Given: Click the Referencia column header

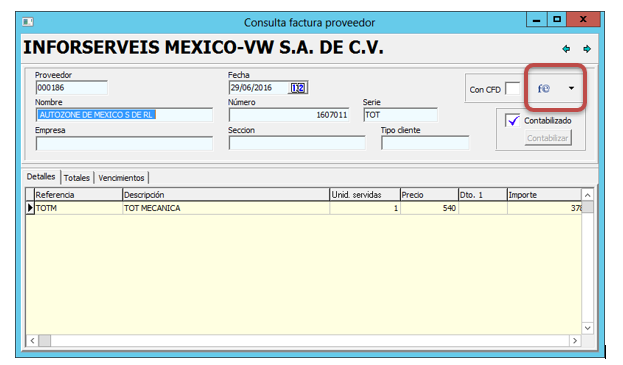Looking at the screenshot, I should pos(78,195).
